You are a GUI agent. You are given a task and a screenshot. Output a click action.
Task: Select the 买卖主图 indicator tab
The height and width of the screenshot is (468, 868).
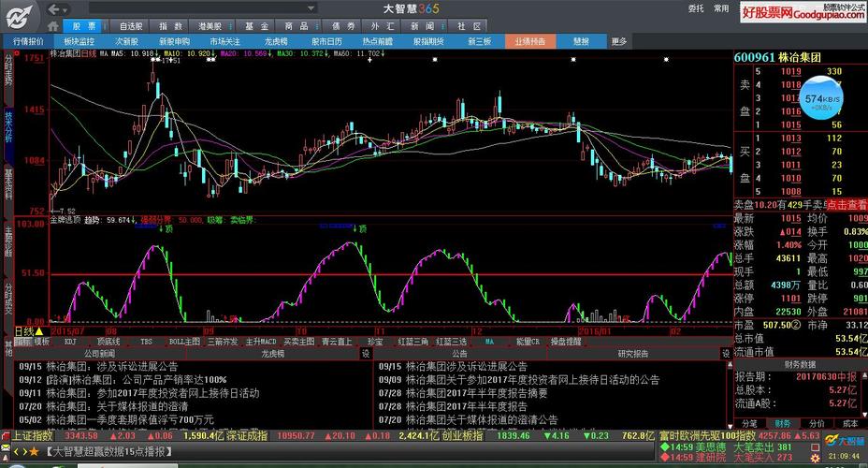(299, 342)
